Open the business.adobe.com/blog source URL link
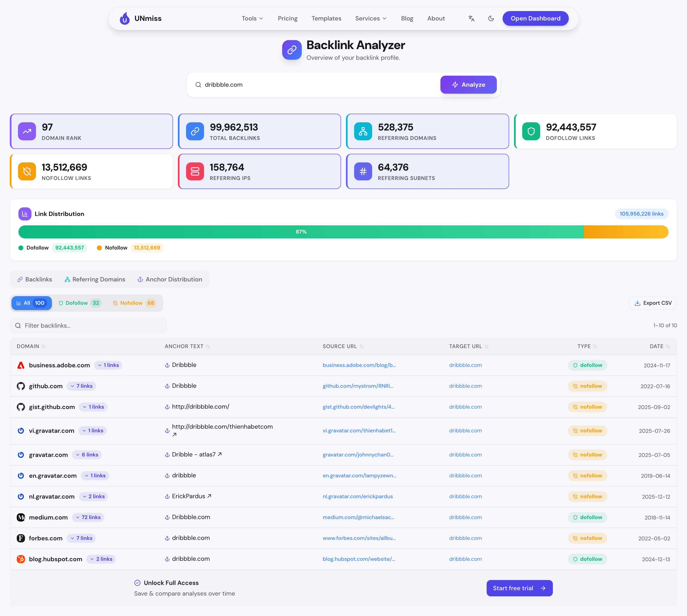This screenshot has width=687, height=616. click(x=359, y=365)
